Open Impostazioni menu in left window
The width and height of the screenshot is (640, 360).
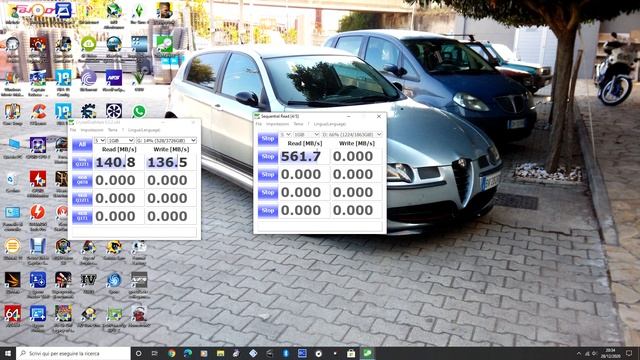(92, 130)
